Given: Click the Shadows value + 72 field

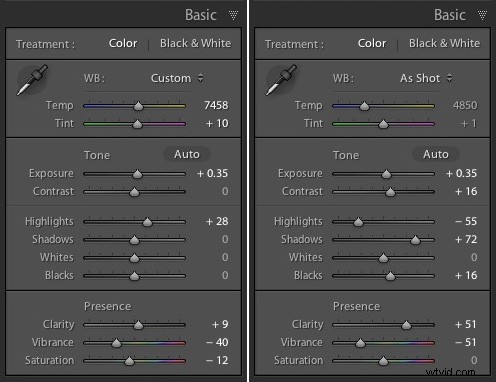Looking at the screenshot, I should tap(466, 239).
